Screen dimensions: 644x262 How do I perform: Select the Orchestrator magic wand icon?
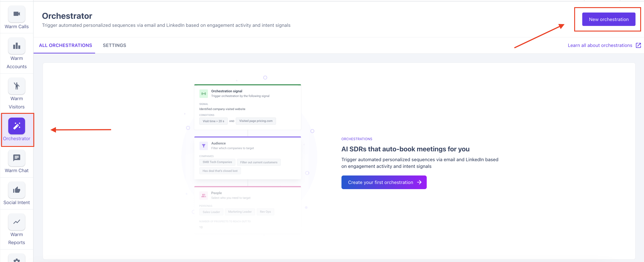click(x=17, y=126)
